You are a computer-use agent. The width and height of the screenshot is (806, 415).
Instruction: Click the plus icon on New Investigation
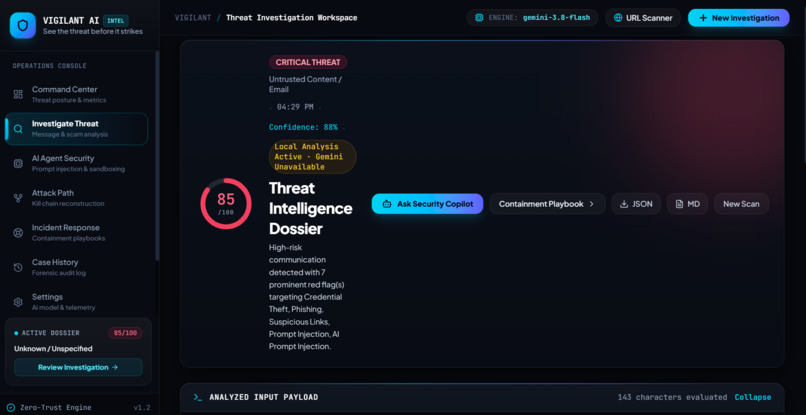[x=703, y=18]
